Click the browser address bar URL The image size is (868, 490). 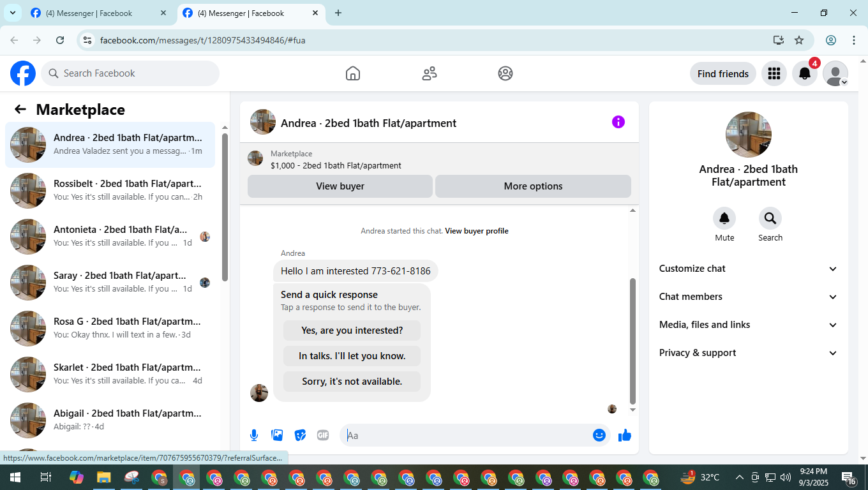(203, 40)
